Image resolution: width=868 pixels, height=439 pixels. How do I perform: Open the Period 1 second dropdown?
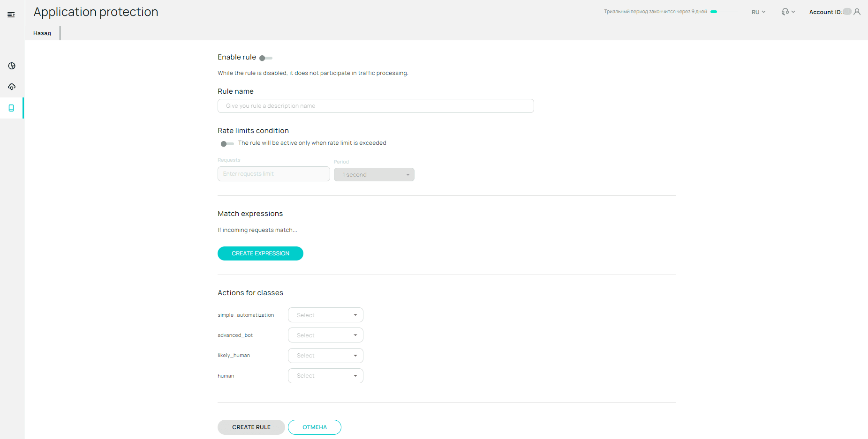tap(374, 175)
